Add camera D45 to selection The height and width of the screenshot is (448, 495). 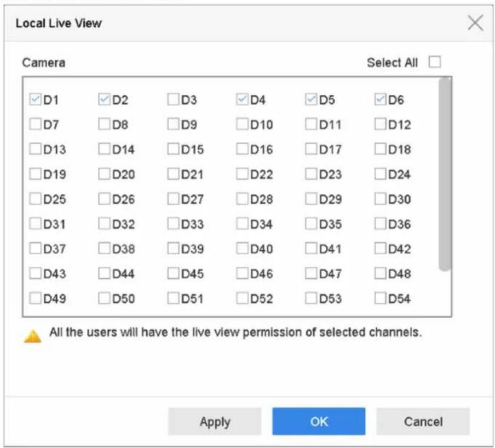tap(174, 273)
